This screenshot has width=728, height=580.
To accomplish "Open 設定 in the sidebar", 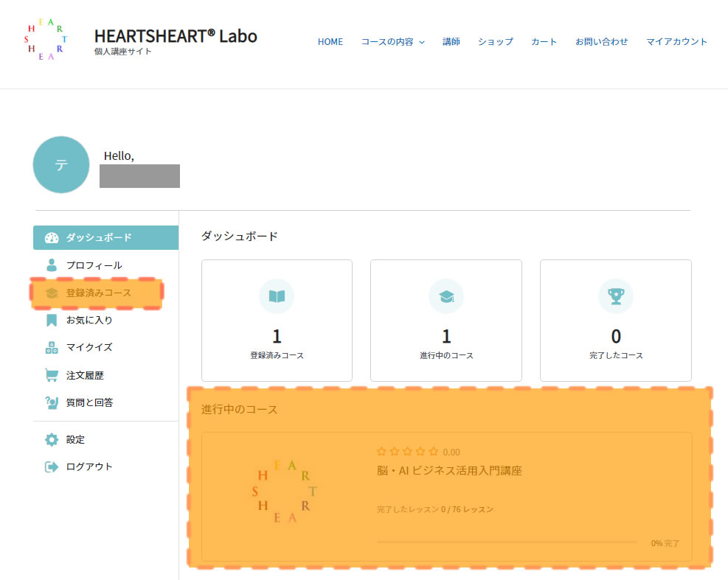I will (75, 439).
